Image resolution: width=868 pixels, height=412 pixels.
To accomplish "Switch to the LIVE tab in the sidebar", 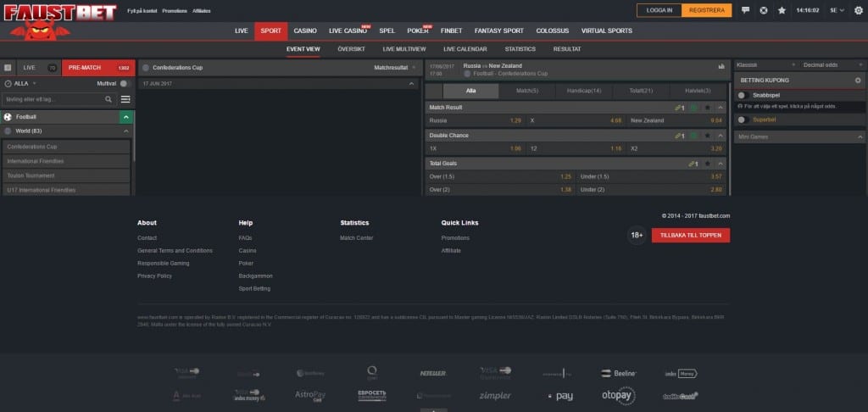I will point(38,68).
